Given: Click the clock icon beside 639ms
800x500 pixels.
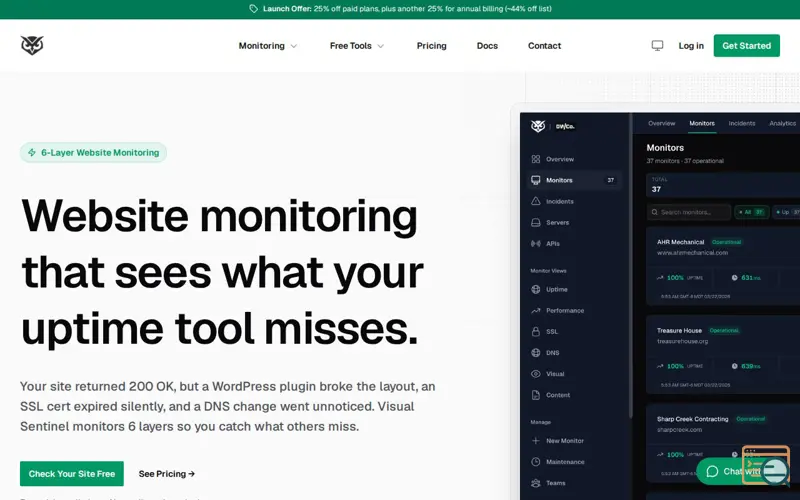Looking at the screenshot, I should coord(735,366).
